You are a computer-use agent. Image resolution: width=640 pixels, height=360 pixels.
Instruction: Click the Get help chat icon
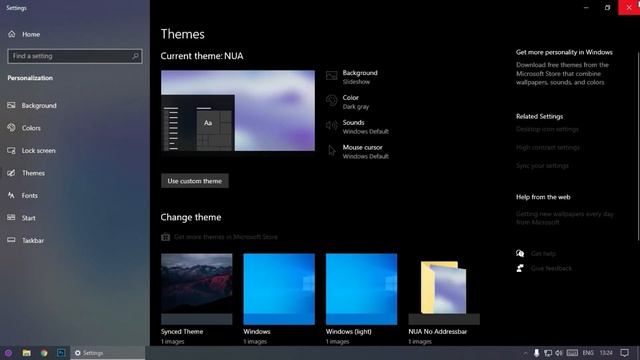(520, 253)
